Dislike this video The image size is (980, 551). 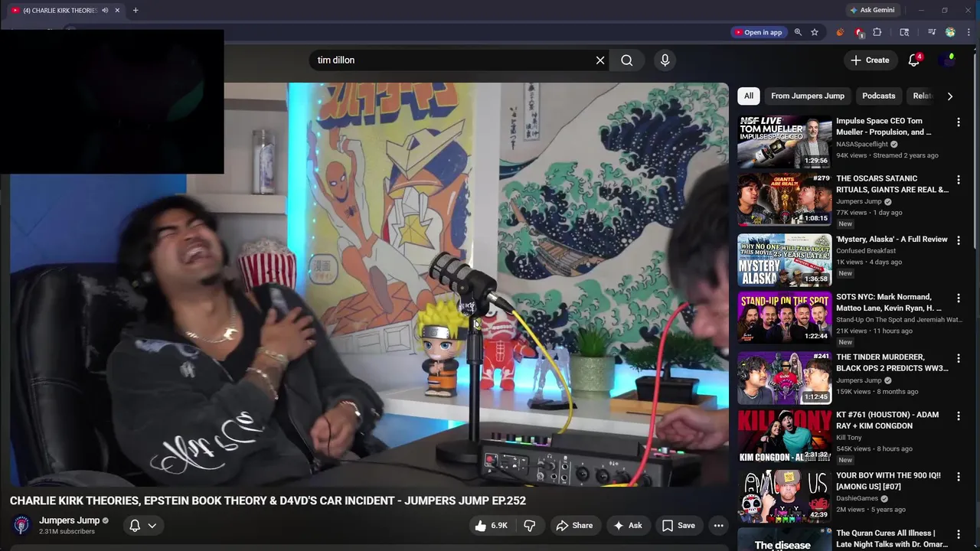tap(529, 526)
